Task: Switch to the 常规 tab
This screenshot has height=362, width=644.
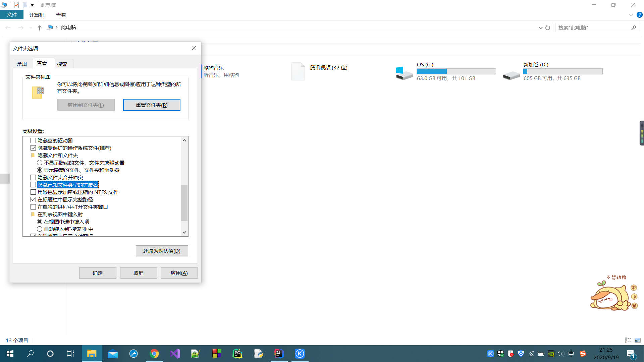Action: pos(22,64)
